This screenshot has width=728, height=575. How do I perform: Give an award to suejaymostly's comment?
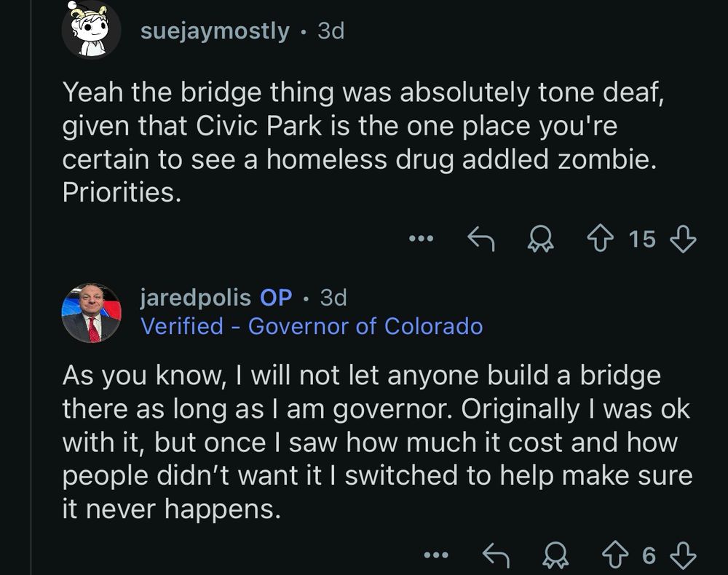click(540, 238)
